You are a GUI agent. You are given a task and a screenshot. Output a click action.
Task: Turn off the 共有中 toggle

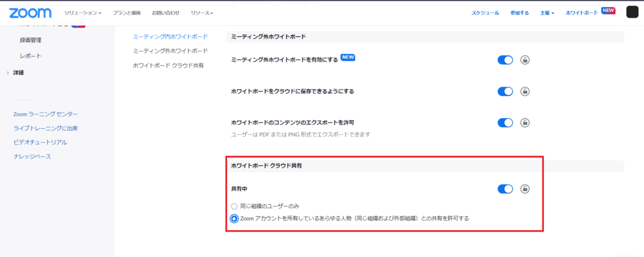(x=505, y=189)
